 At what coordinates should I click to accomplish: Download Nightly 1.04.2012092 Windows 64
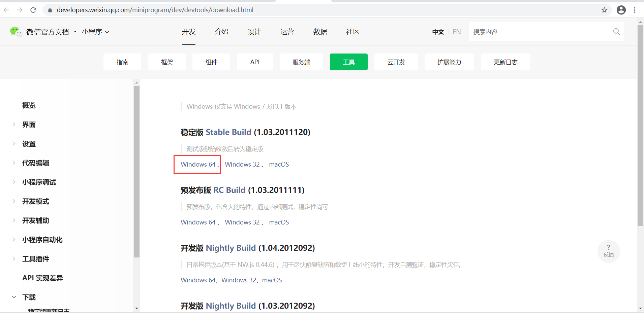pyautogui.click(x=198, y=280)
